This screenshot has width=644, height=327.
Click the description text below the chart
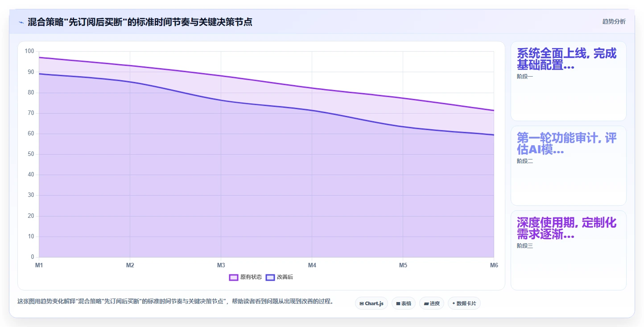pyautogui.click(x=176, y=302)
